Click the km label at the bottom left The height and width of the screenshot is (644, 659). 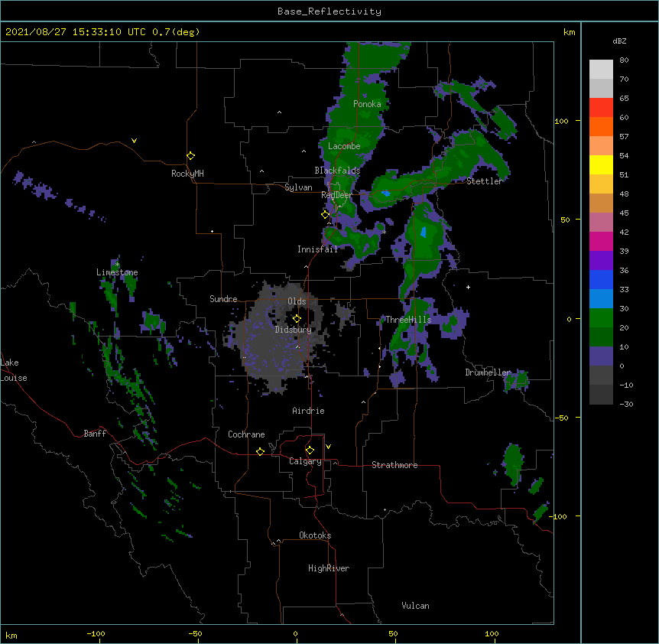tap(11, 636)
